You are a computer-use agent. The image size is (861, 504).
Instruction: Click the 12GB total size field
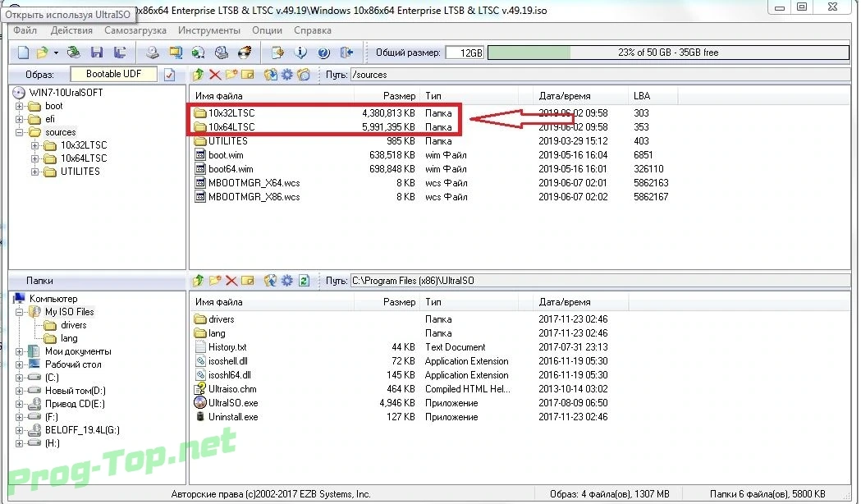click(465, 53)
